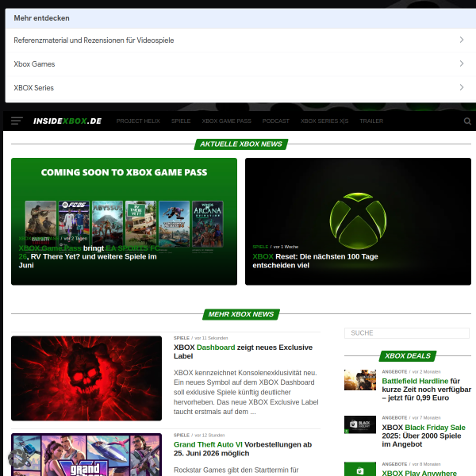
Task: Click the Dashboard article excerpt text
Action: tap(246, 392)
